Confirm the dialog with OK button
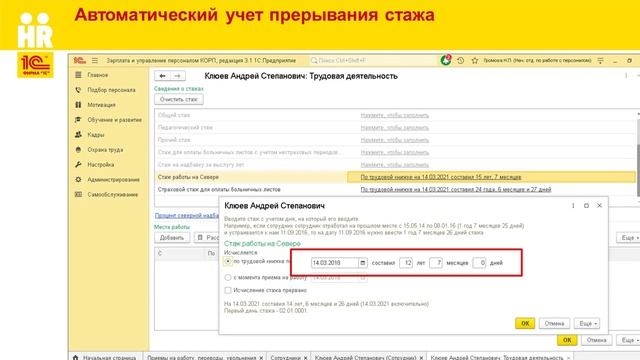The image size is (640, 360). 525,323
